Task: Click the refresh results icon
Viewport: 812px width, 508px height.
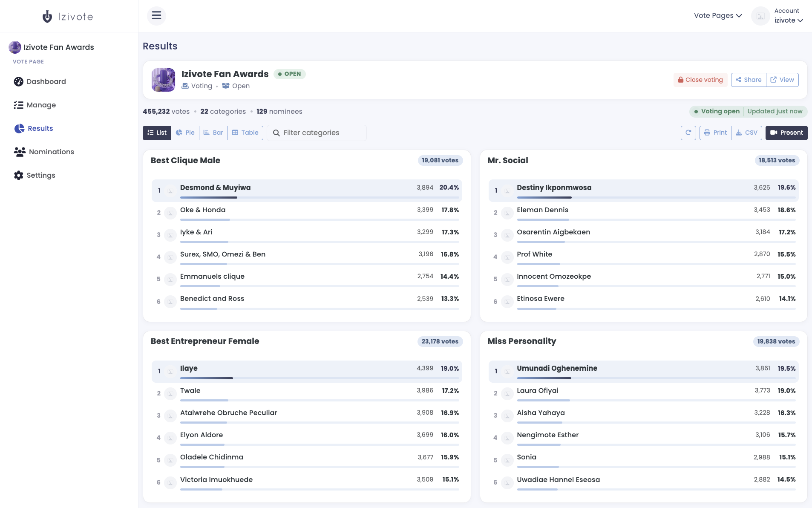Action: pos(688,133)
